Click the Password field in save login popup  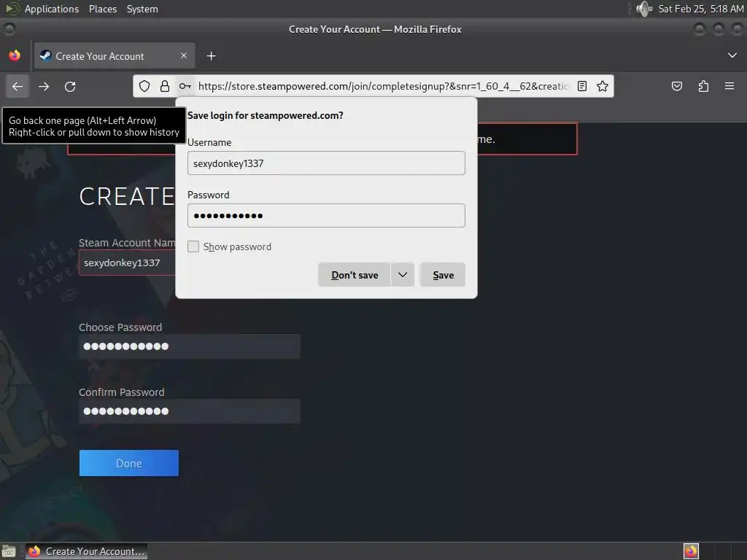click(326, 216)
